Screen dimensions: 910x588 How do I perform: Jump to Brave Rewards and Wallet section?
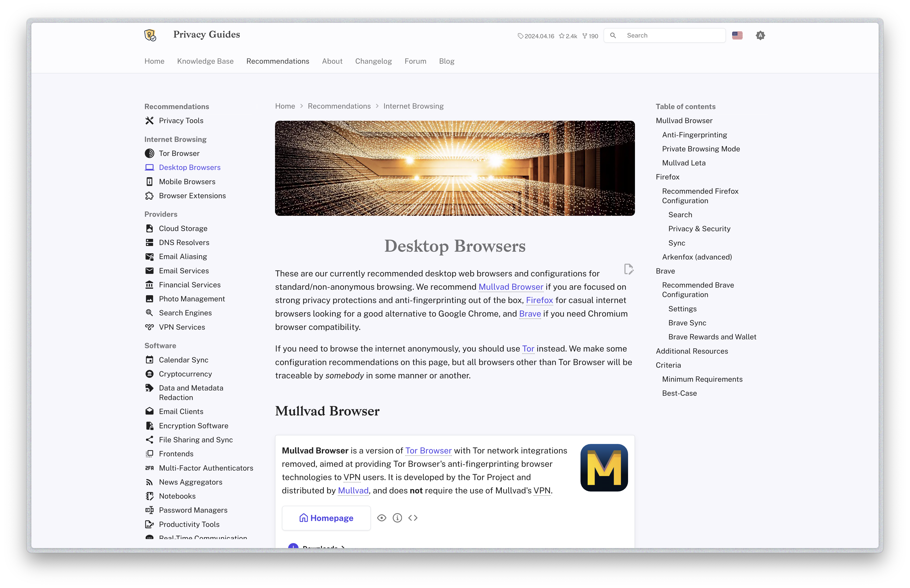click(x=712, y=337)
